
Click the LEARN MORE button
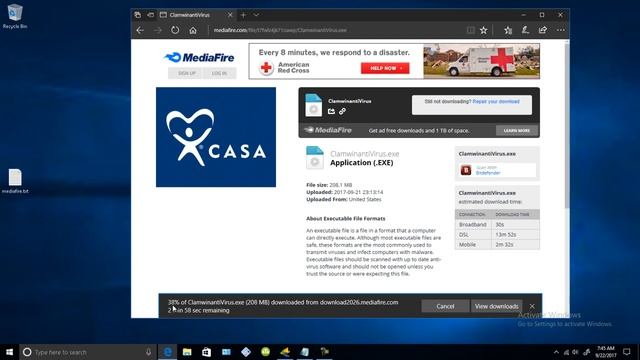coord(517,131)
